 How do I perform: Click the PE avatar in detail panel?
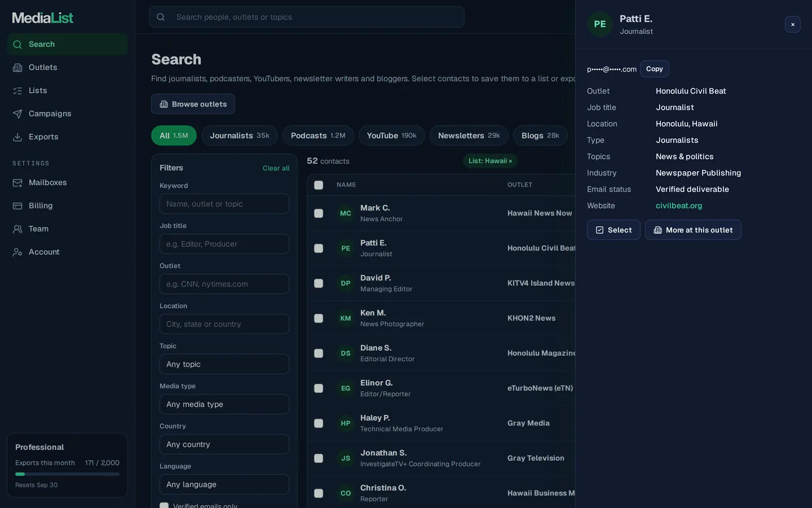(600, 24)
